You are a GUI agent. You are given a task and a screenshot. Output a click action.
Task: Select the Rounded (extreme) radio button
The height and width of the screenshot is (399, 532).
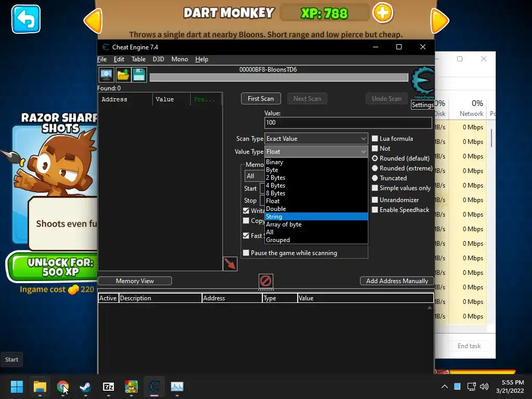coord(375,168)
